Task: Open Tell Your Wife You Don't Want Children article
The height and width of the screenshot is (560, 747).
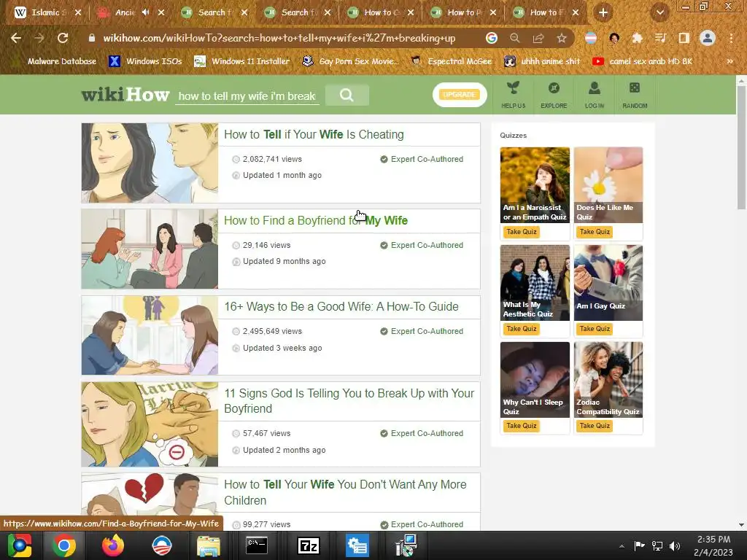Action: [345, 492]
